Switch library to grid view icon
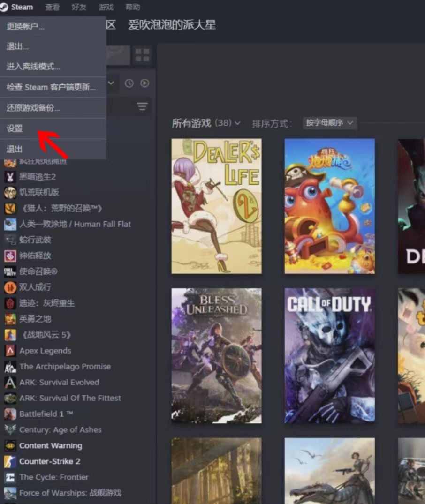The width and height of the screenshot is (425, 504). coord(142,55)
